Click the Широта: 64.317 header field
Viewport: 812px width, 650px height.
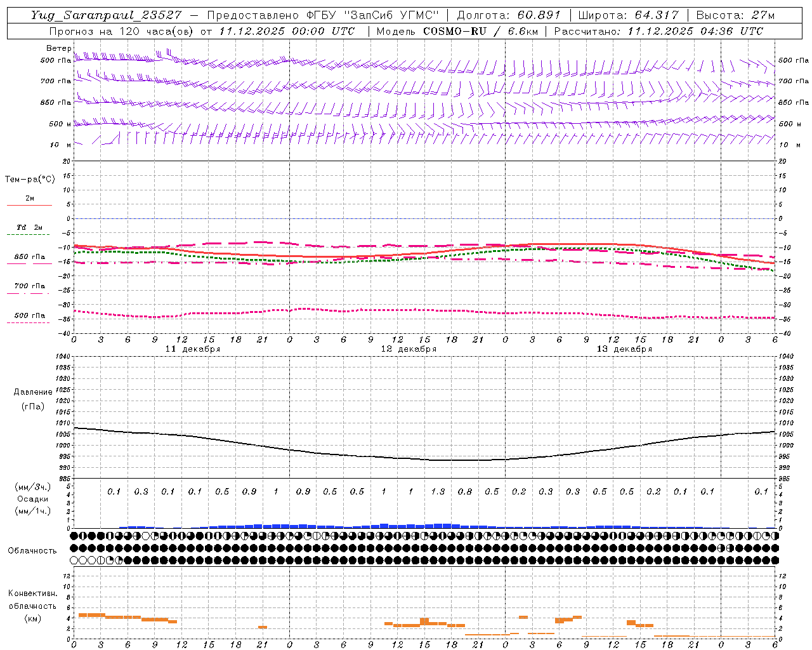(628, 15)
